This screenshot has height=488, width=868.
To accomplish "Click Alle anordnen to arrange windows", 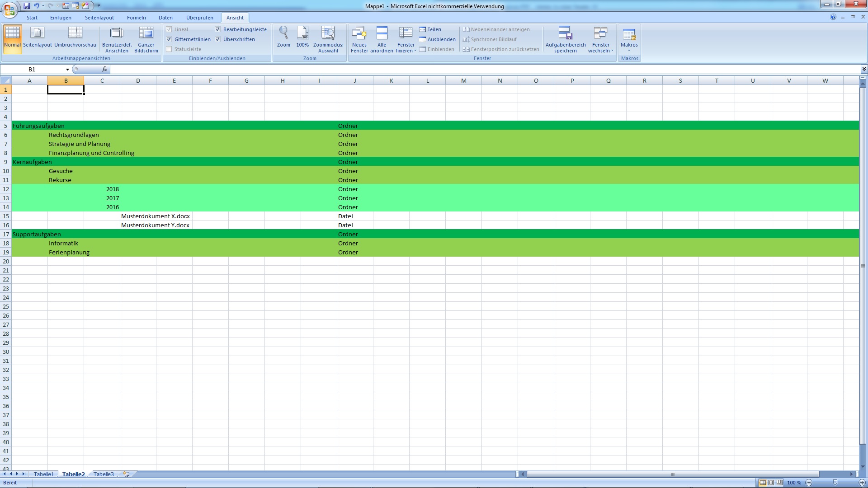I will pos(382,33).
